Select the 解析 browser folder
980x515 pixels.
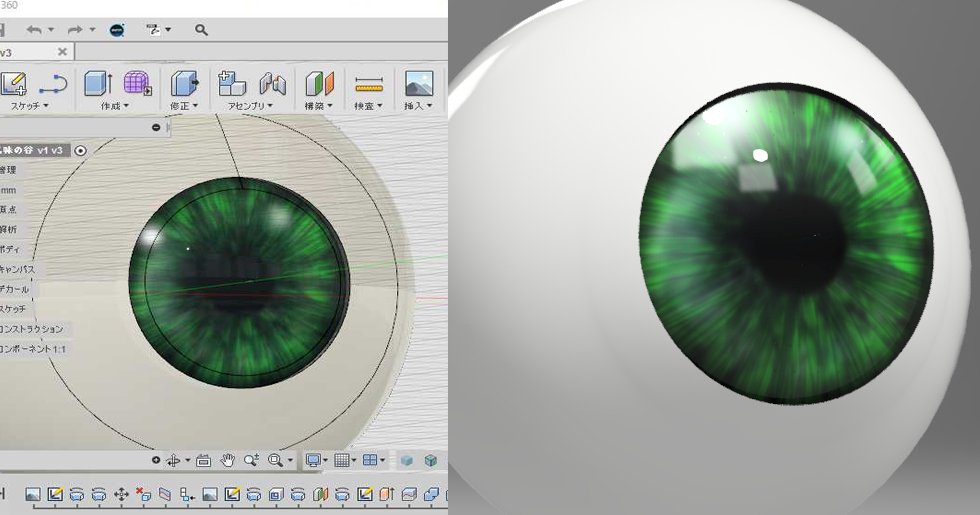point(8,229)
